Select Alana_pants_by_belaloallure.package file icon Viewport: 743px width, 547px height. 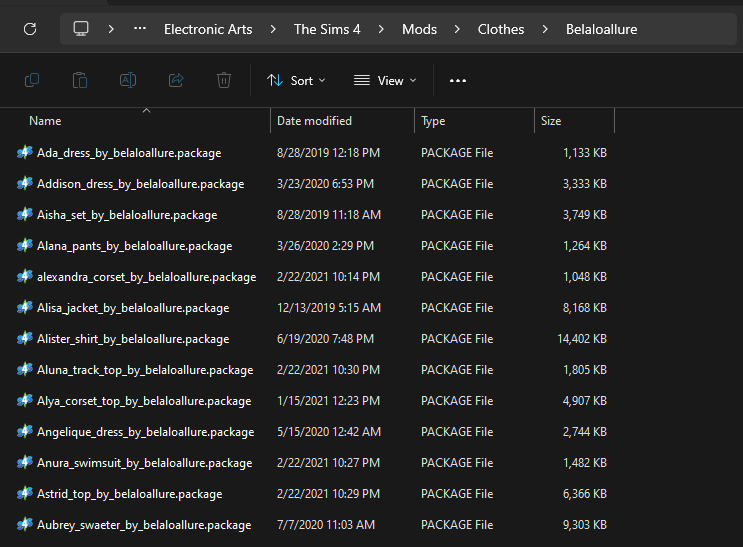point(25,246)
